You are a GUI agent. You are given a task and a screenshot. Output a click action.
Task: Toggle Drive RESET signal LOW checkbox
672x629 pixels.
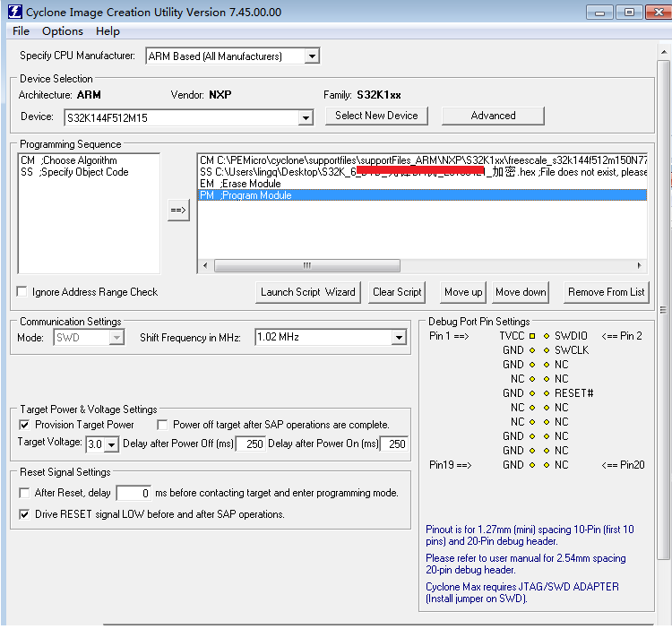pos(24,514)
